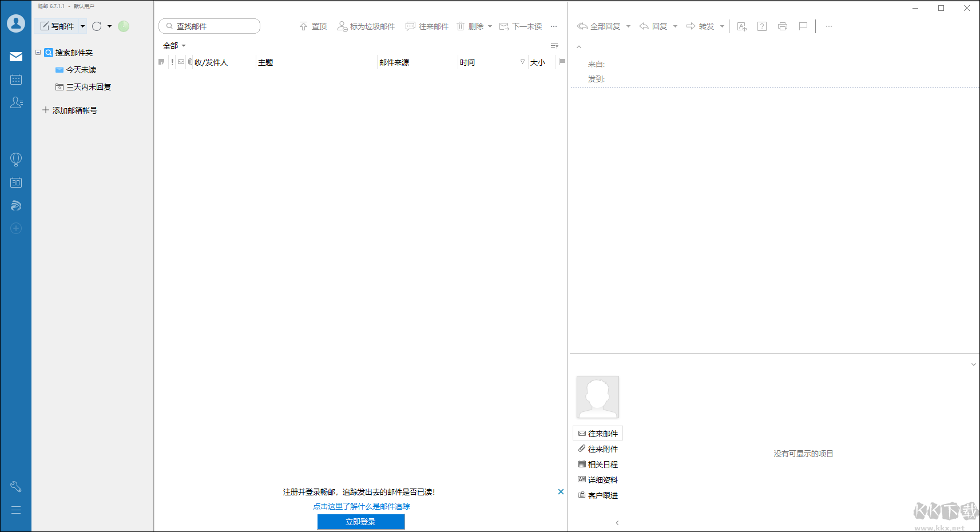980x532 pixels.
Task: Open the 转发 dropdown arrow
Action: click(x=722, y=26)
